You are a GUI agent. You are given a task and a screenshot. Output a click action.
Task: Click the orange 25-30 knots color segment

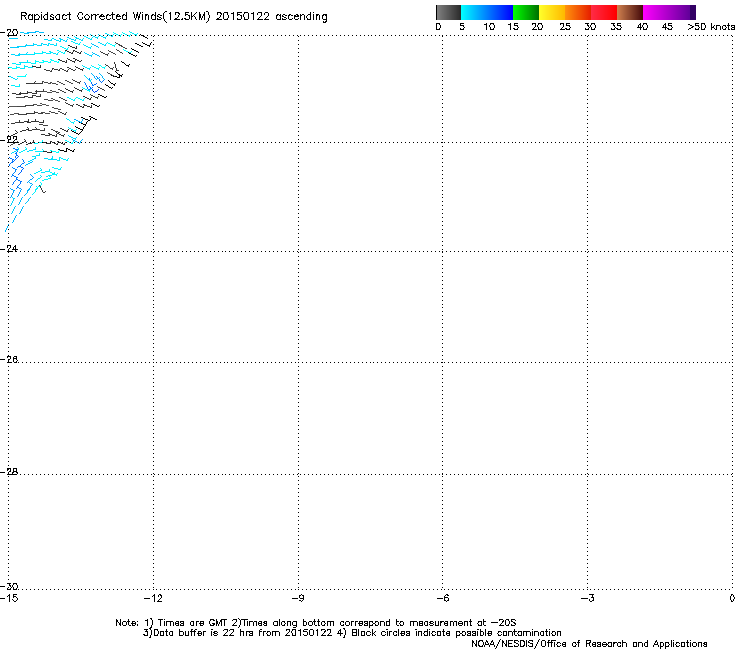pyautogui.click(x=578, y=12)
